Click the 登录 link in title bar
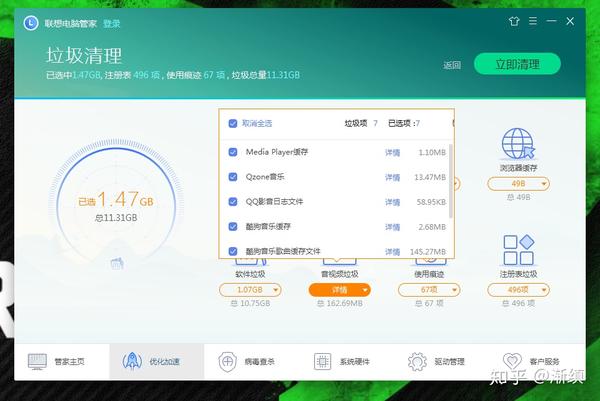 coord(112,24)
